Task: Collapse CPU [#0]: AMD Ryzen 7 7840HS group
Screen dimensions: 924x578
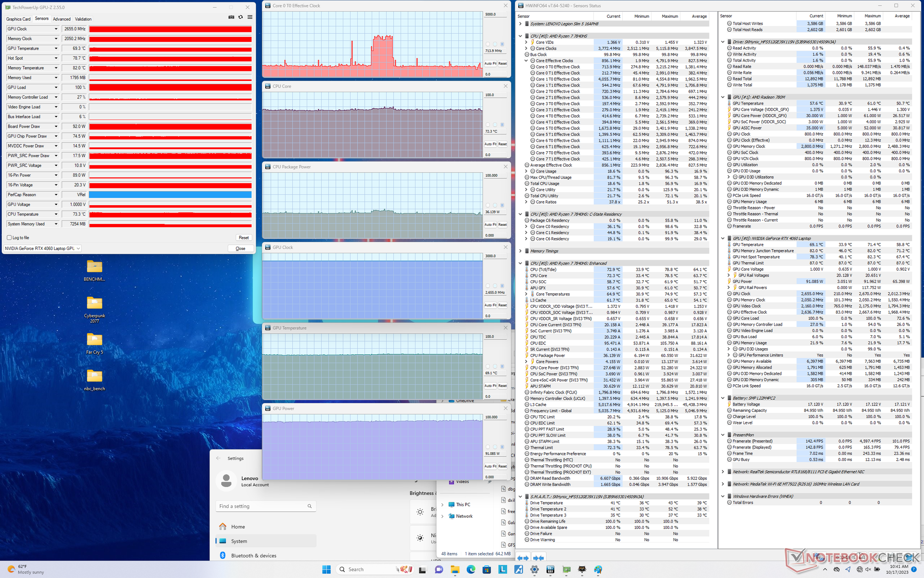Action: click(x=520, y=36)
